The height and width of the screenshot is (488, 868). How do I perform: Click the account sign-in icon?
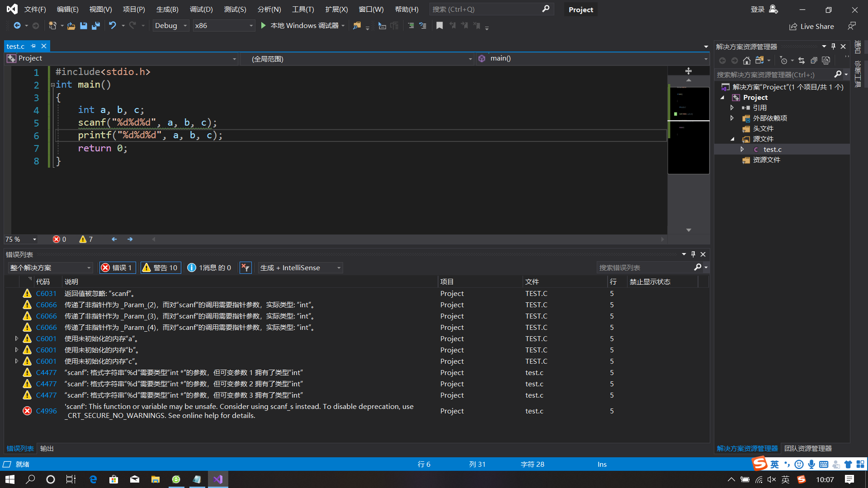[x=774, y=9]
